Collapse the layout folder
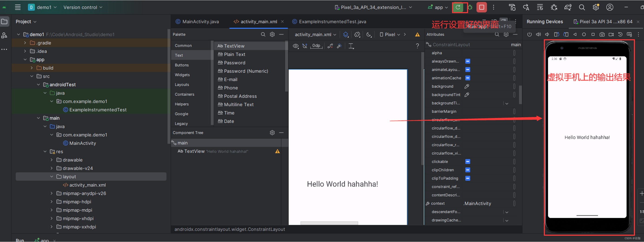 [51, 177]
